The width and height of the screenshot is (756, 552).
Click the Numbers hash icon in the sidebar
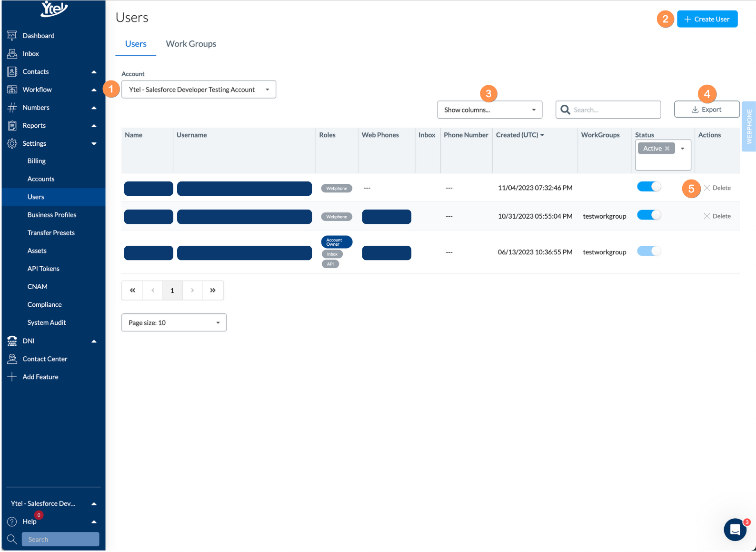point(12,108)
